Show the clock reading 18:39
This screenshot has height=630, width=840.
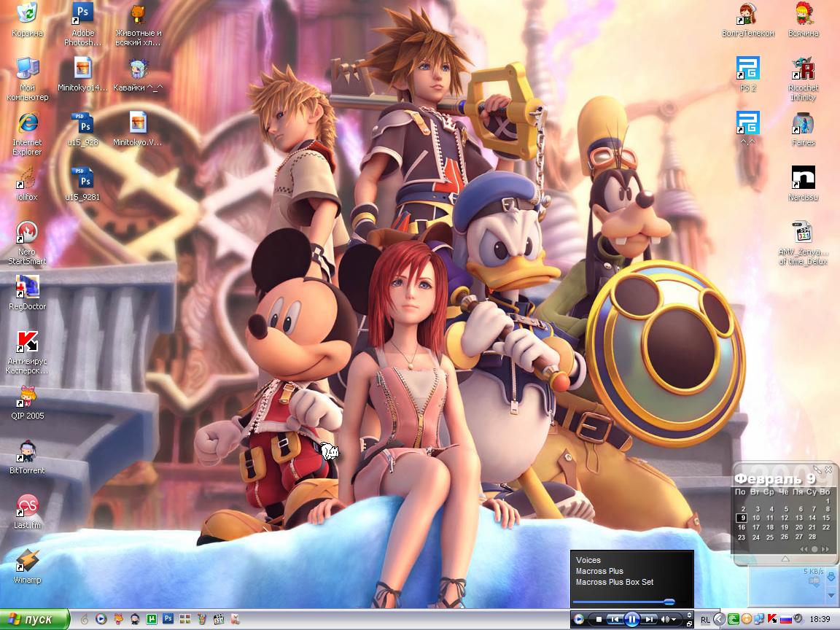click(x=820, y=619)
